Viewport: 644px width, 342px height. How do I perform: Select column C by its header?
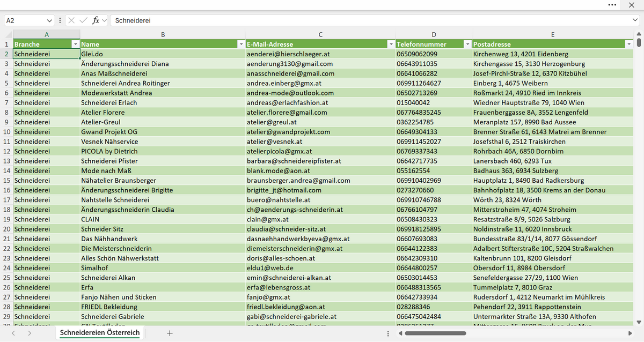[x=320, y=35]
